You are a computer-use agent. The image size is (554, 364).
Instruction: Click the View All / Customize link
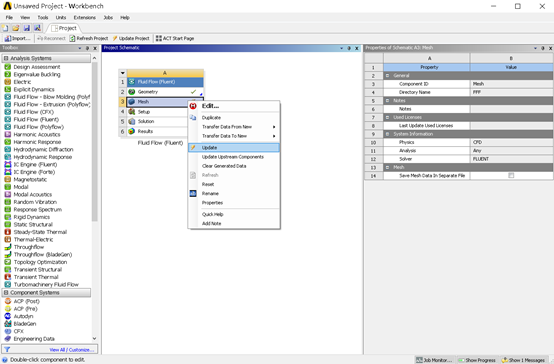pyautogui.click(x=72, y=350)
